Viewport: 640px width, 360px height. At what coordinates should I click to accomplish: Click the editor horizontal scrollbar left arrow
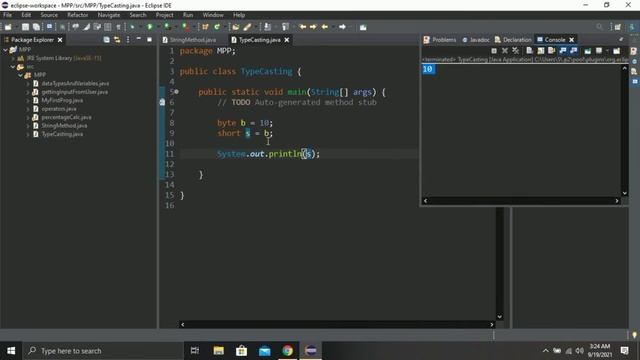click(182, 324)
